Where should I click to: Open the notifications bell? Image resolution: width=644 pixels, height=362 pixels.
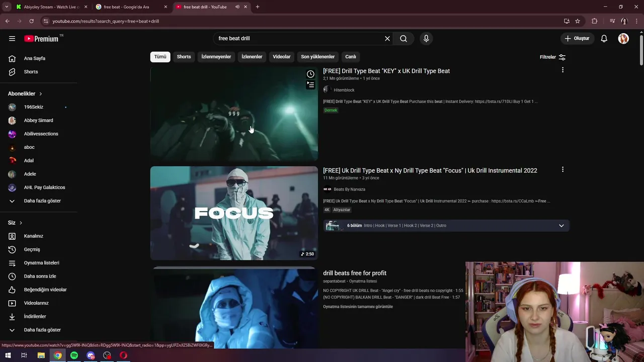pyautogui.click(x=604, y=39)
